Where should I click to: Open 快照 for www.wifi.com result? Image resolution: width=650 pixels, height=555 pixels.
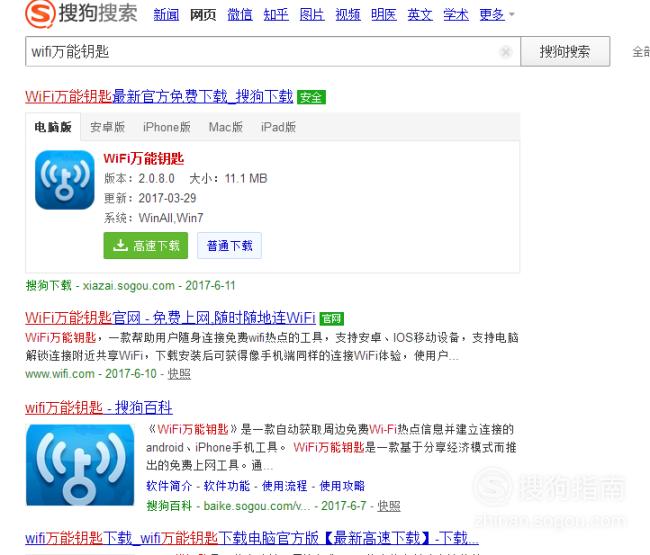coord(179,374)
